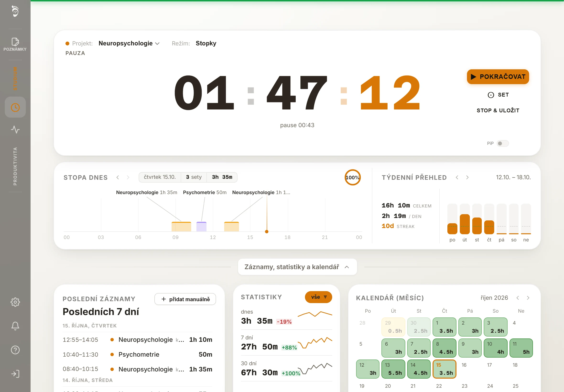564x392 pixels.
Task: Click the SET target icon
Action: (491, 95)
